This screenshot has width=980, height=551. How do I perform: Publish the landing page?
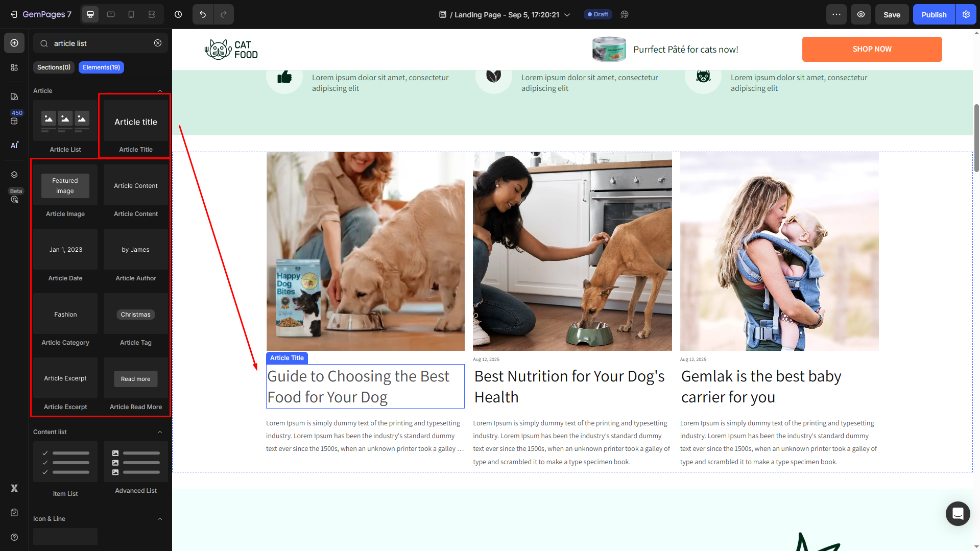(934, 14)
